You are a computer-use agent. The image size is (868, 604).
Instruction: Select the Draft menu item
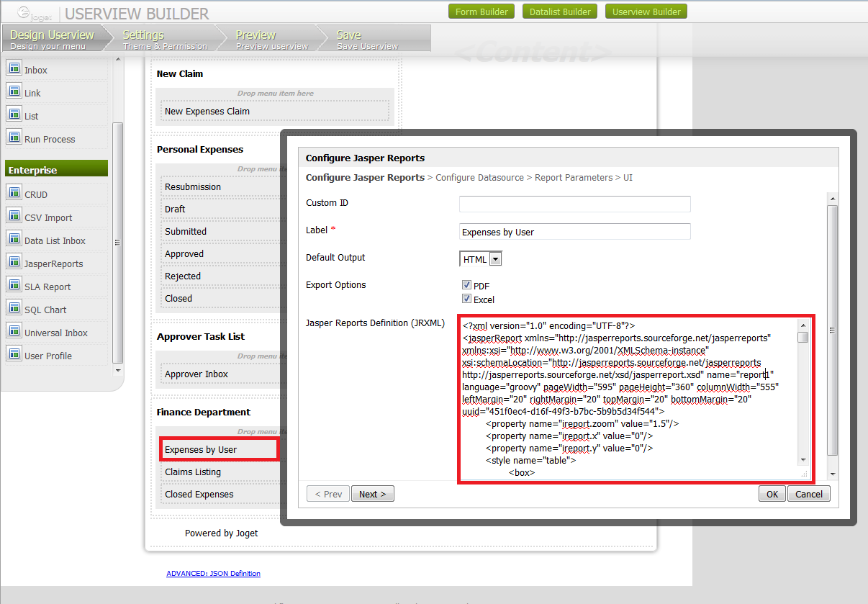tap(220, 209)
